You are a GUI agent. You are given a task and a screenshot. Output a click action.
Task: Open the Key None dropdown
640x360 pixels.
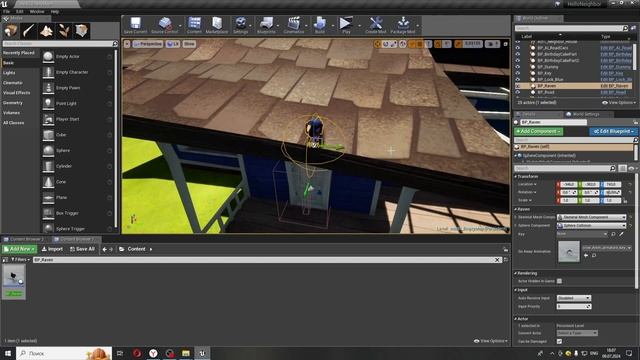[x=582, y=234]
